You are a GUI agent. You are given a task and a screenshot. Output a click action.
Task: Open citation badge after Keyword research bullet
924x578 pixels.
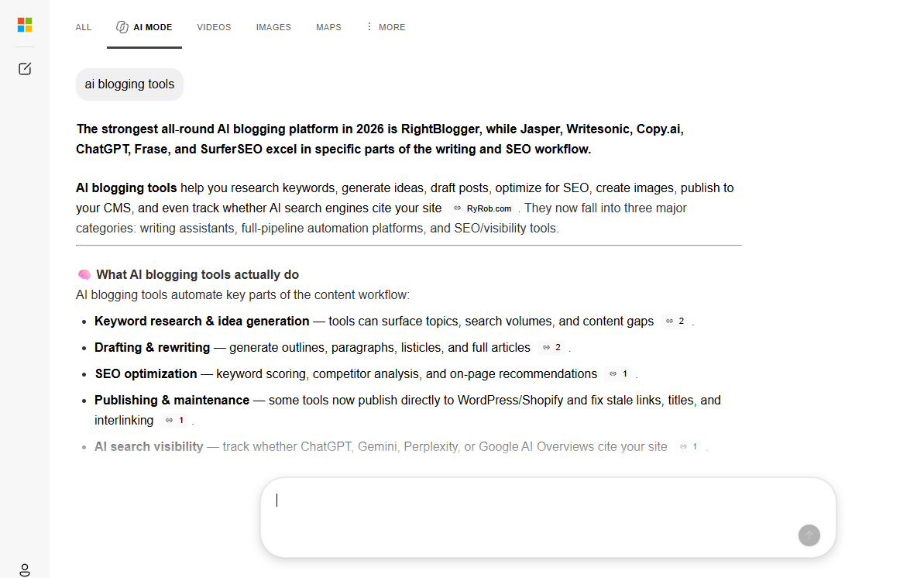pos(675,321)
